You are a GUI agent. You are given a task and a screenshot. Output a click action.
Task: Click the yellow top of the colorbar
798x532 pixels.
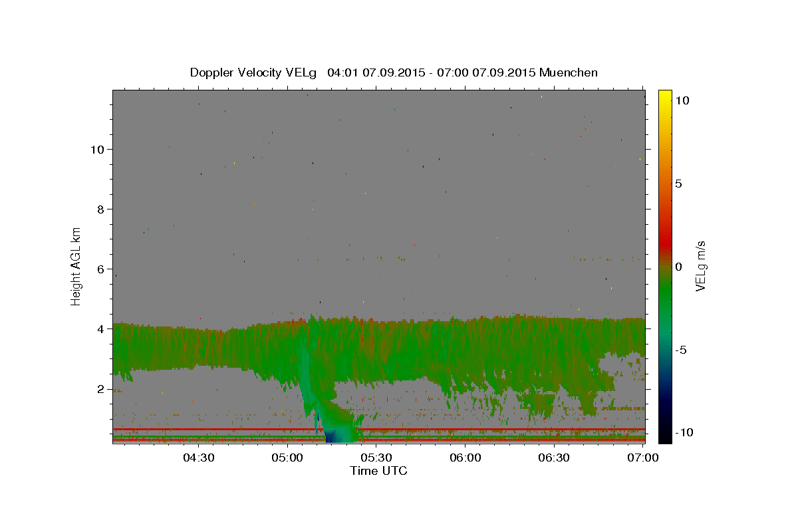(x=664, y=96)
